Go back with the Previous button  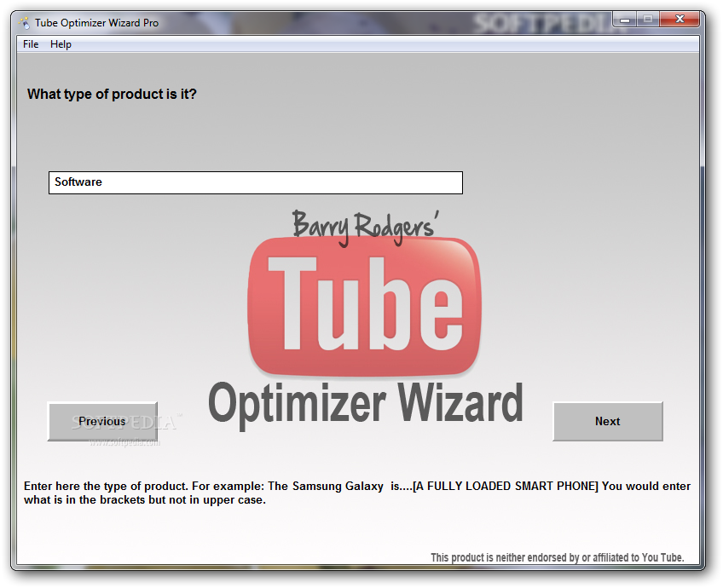(x=102, y=421)
